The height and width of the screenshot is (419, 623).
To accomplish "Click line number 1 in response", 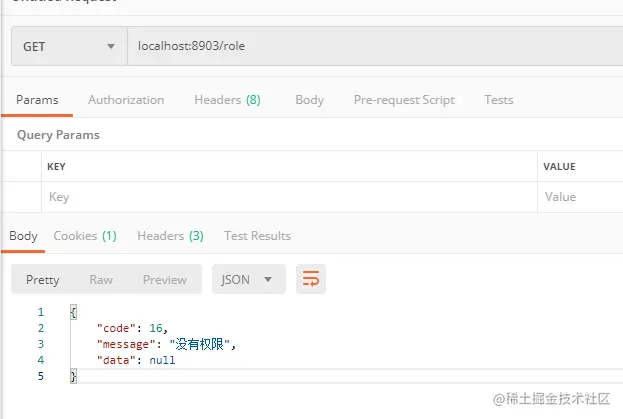I will tap(41, 312).
